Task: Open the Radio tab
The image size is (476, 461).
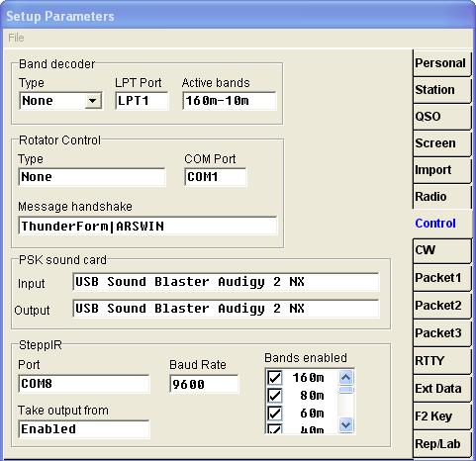Action: 441,197
